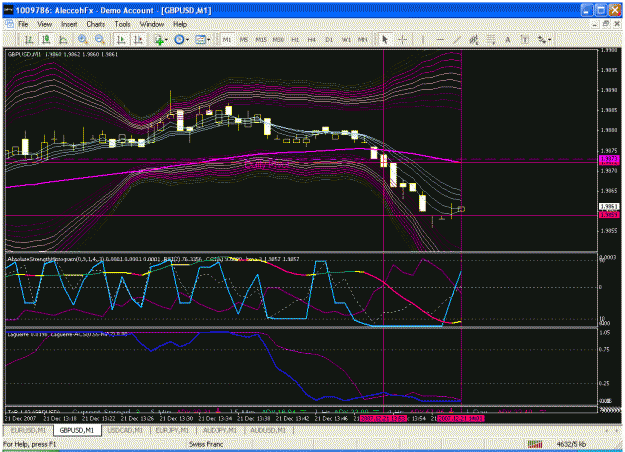The image size is (625, 452).
Task: Switch to W1 timeframe
Action: tap(346, 39)
